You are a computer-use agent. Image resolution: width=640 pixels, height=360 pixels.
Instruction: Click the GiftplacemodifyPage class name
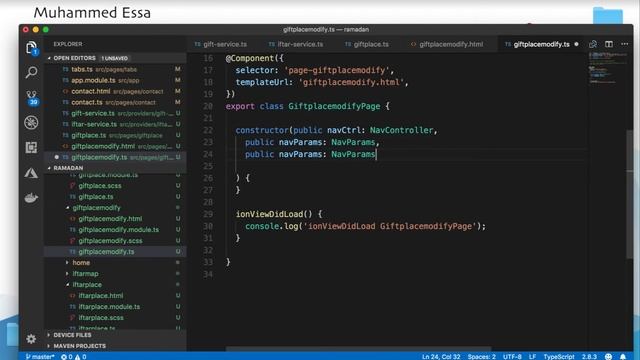334,106
